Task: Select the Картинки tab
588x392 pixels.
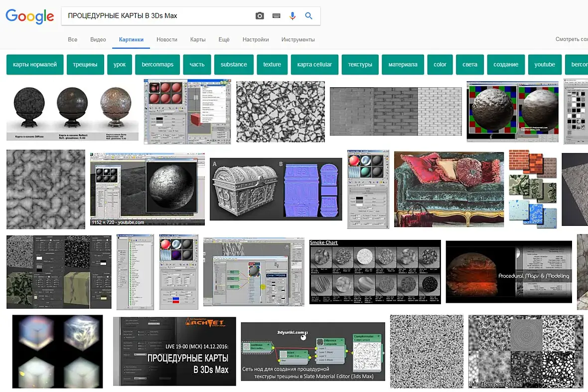Action: coord(131,39)
